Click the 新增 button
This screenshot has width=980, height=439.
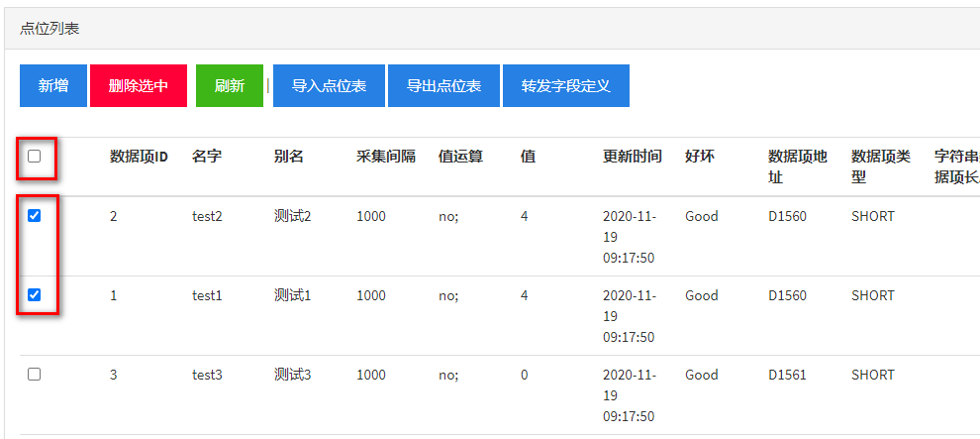point(53,86)
